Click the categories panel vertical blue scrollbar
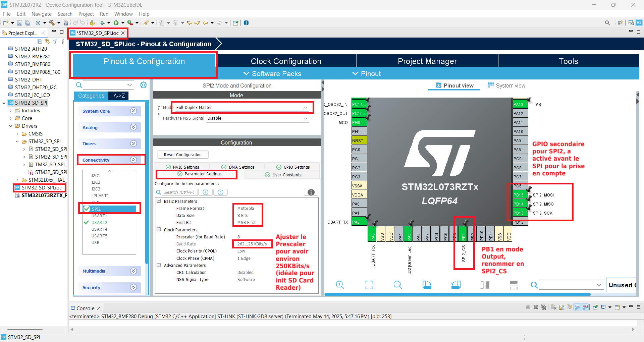This screenshot has width=644, height=342. (x=147, y=183)
